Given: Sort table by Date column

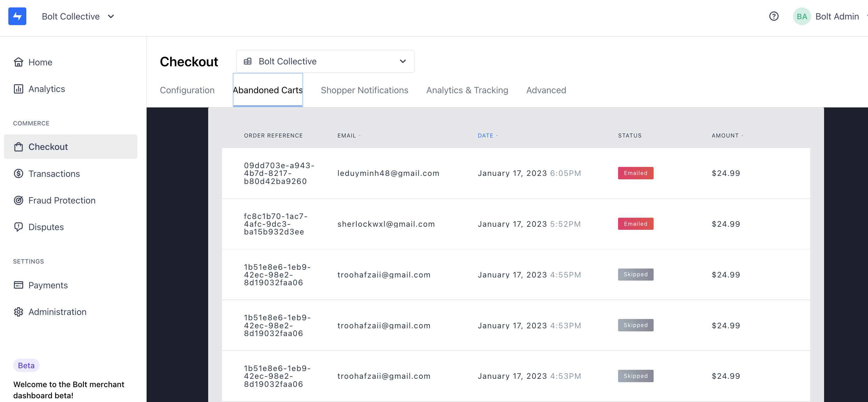Looking at the screenshot, I should coord(488,136).
